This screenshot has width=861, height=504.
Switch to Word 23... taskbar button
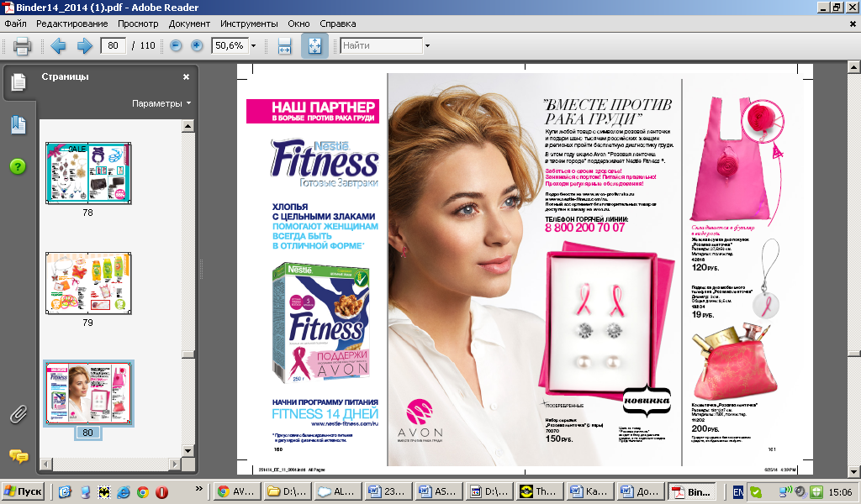click(x=388, y=491)
